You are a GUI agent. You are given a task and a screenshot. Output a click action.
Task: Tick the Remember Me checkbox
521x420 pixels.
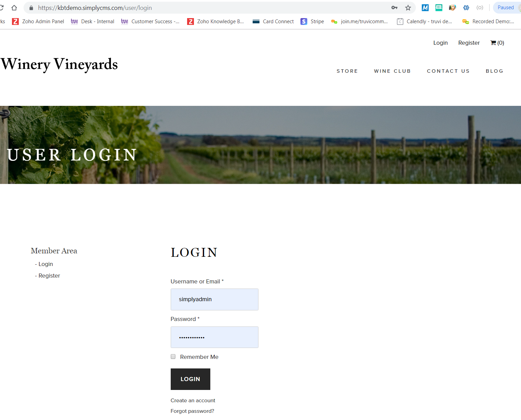pos(173,356)
